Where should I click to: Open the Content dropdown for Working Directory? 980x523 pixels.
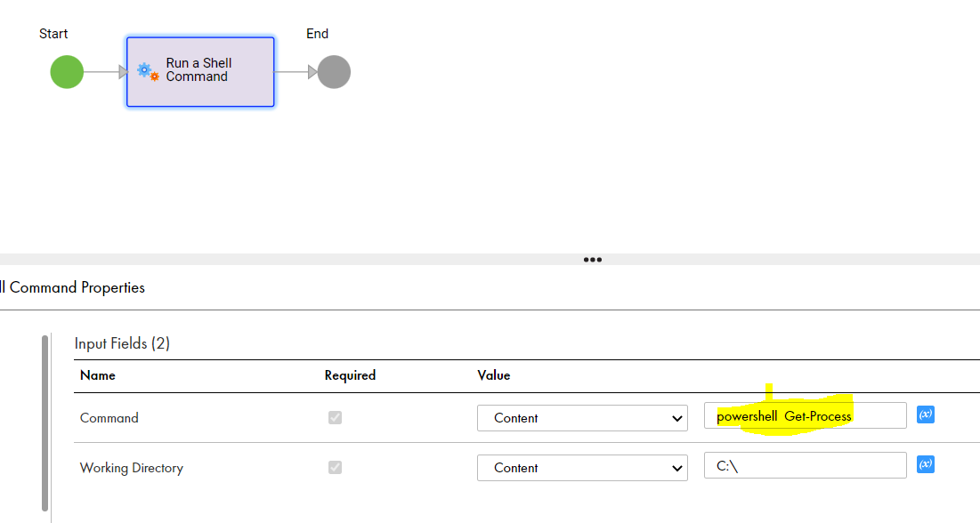pyautogui.click(x=582, y=468)
